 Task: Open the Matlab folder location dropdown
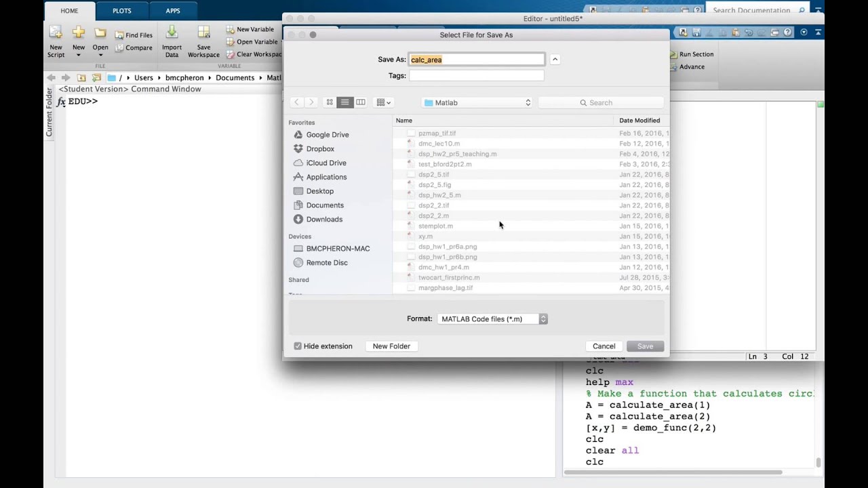477,102
